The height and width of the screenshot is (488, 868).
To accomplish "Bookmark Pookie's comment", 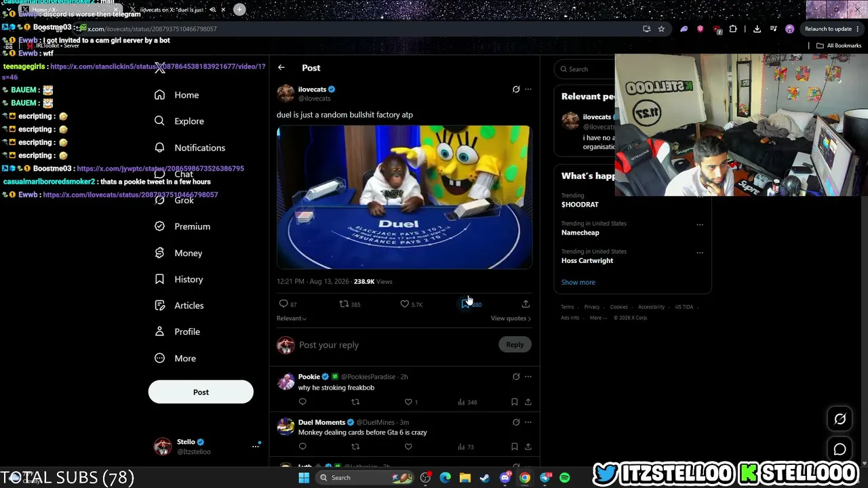I will (x=515, y=402).
